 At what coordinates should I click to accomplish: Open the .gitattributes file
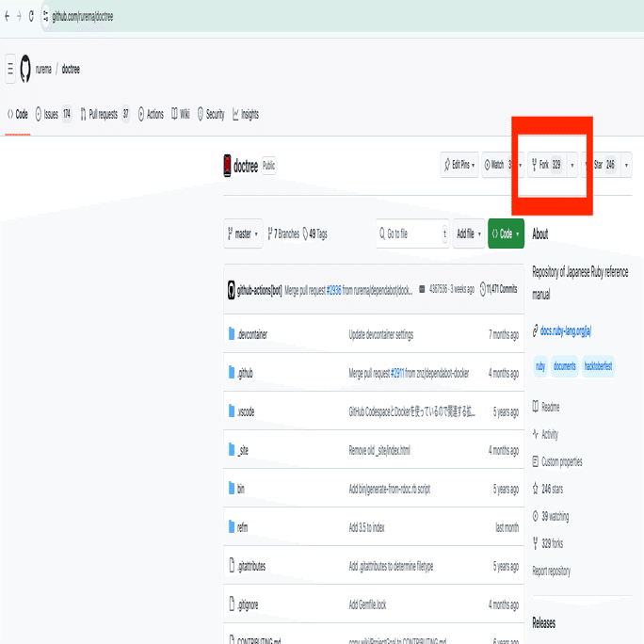tap(251, 566)
